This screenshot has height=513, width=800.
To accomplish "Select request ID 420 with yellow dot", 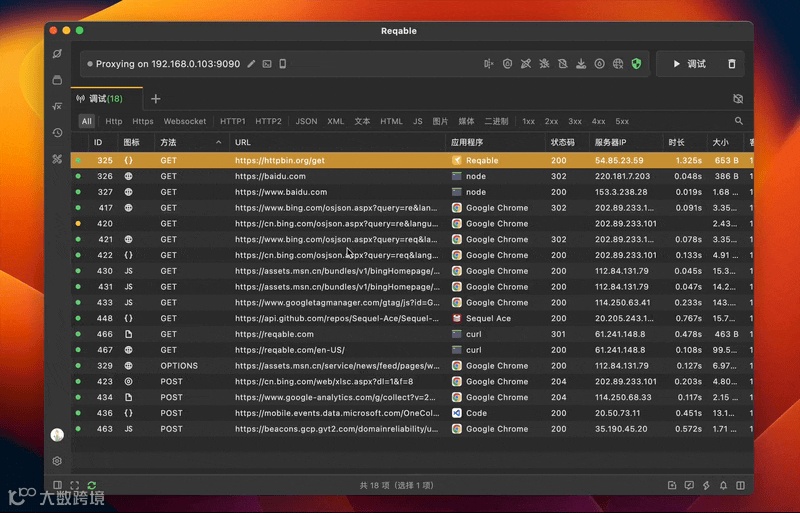I will pyautogui.click(x=412, y=224).
